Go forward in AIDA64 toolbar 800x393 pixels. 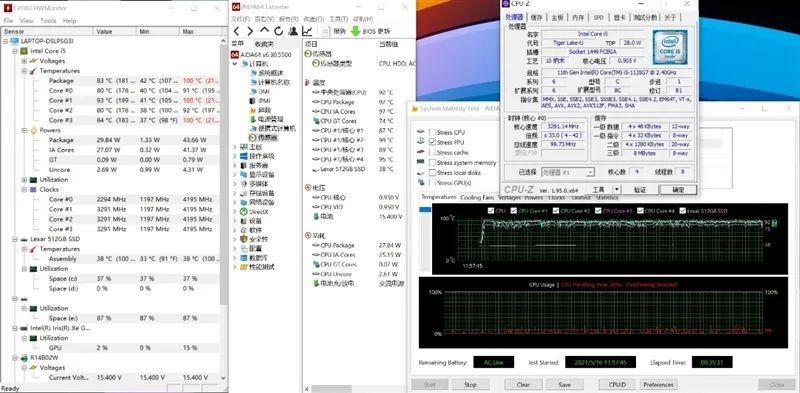[250, 31]
